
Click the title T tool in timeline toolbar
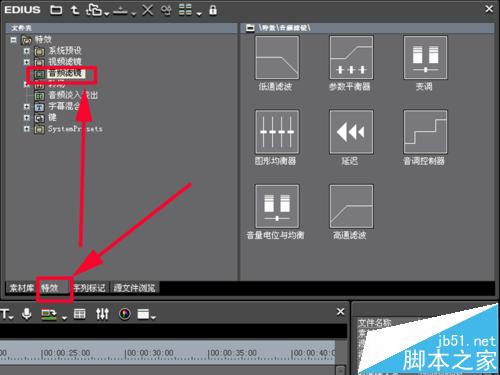(x=5, y=314)
